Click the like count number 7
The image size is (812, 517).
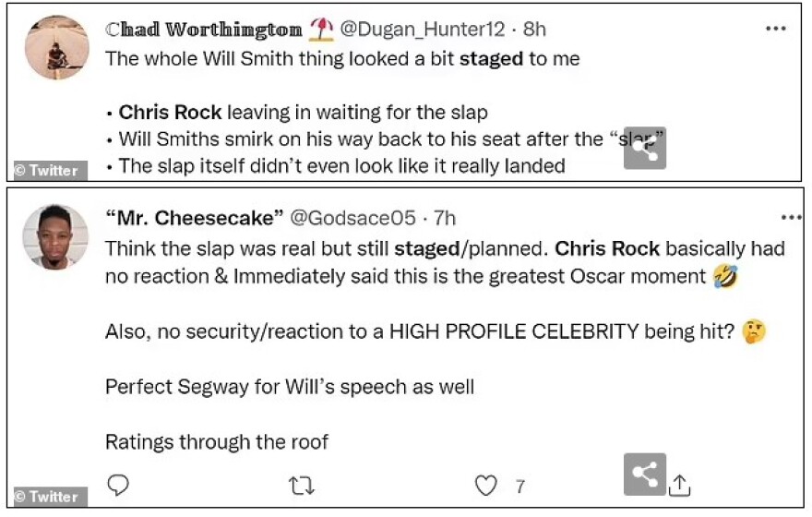pos(520,486)
